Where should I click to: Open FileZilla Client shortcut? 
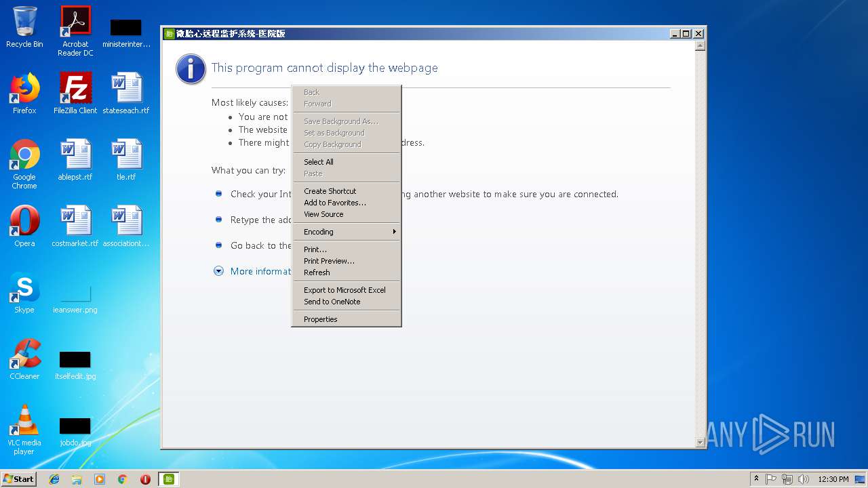tap(75, 93)
